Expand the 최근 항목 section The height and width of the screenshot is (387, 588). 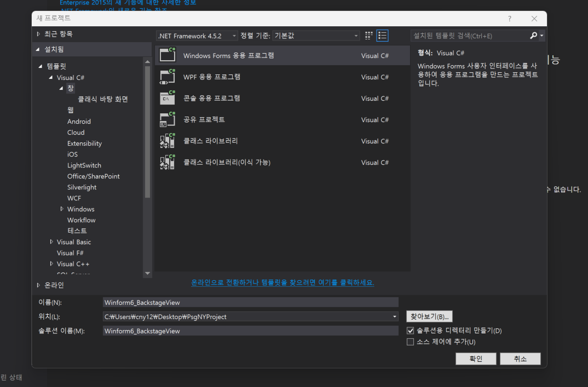pos(38,34)
